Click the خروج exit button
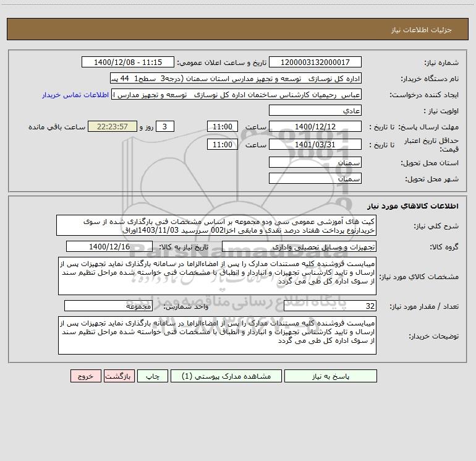Viewport: 476px width, 461px height. (x=85, y=376)
